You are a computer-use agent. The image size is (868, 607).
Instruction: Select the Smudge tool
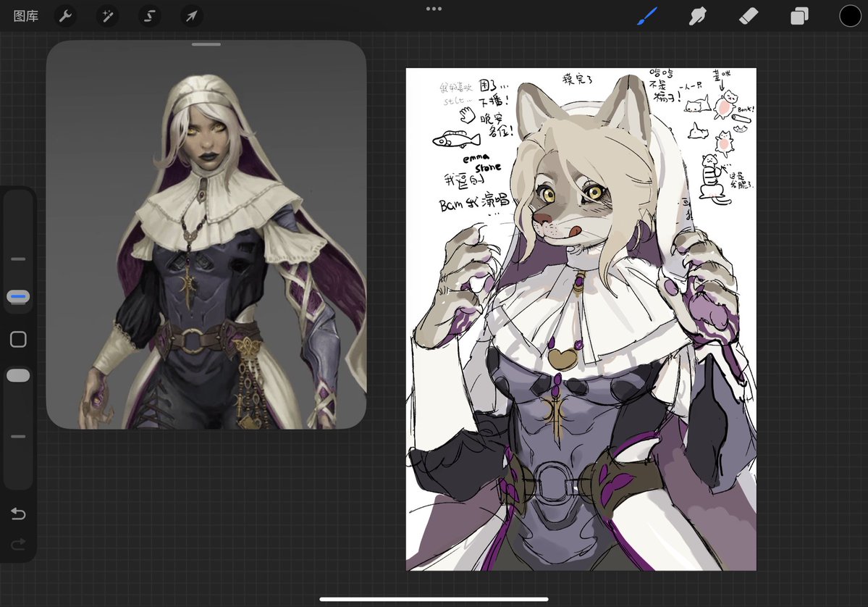pyautogui.click(x=697, y=16)
